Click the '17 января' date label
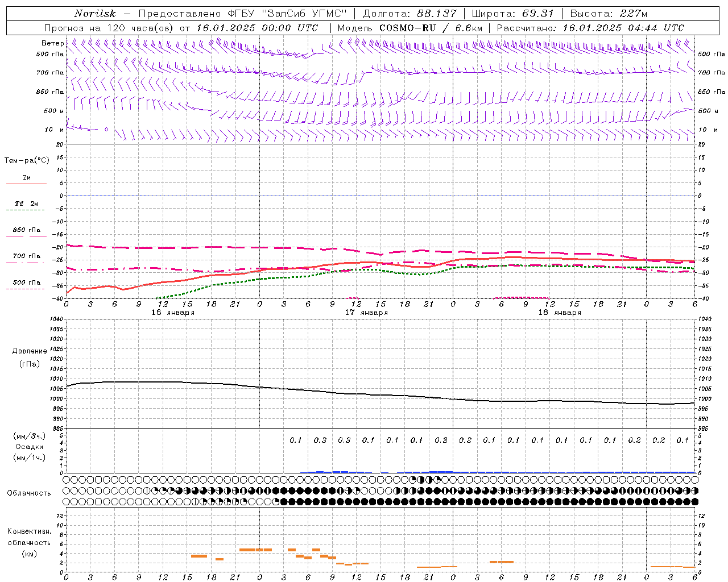Viewport: 728px width, 582px height. tap(366, 313)
